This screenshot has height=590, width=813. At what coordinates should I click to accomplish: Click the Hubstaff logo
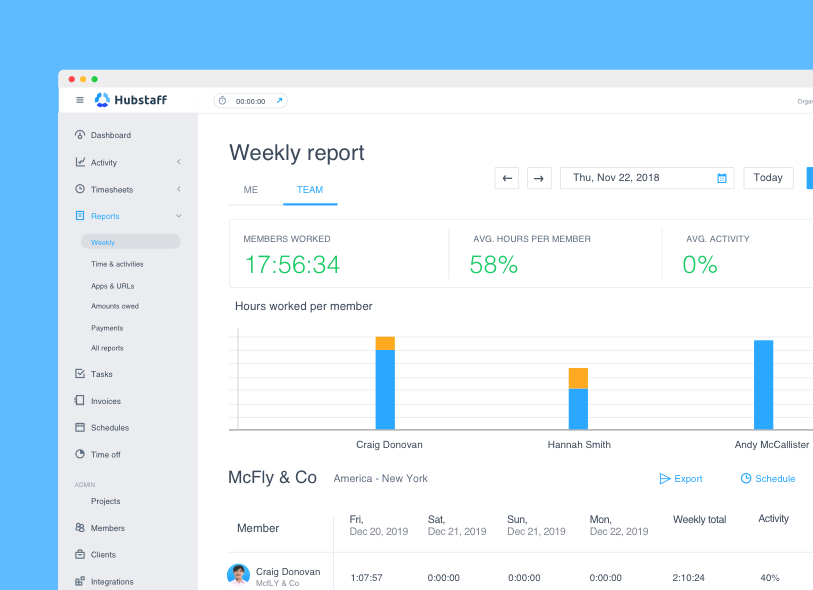point(125,100)
